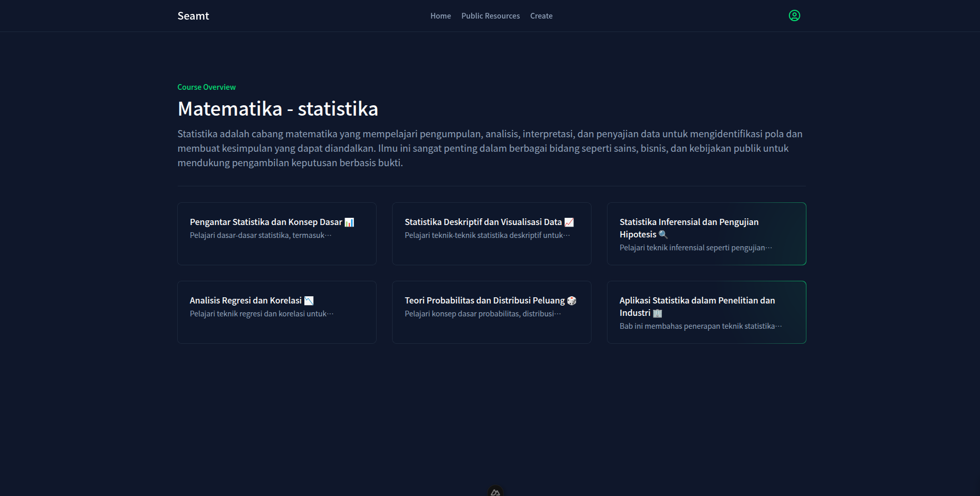Open the user profile account icon
The height and width of the screenshot is (496, 980).
(794, 16)
